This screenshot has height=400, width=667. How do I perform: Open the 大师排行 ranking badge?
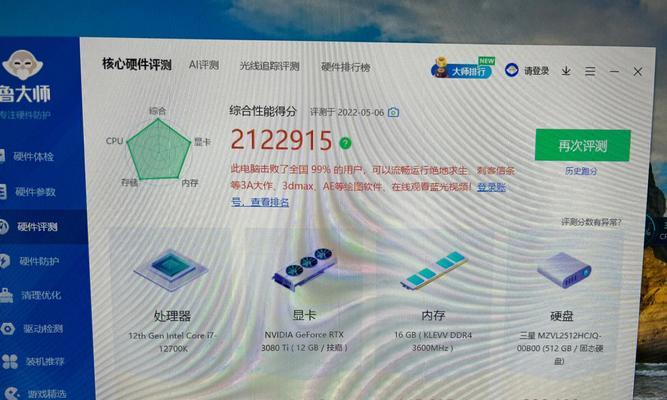pos(462,69)
